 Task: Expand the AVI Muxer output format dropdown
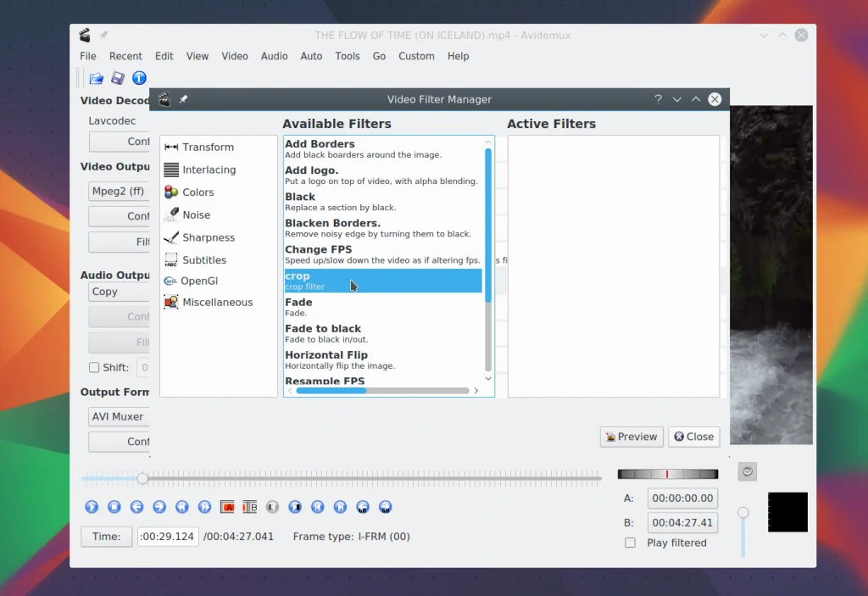point(119,417)
